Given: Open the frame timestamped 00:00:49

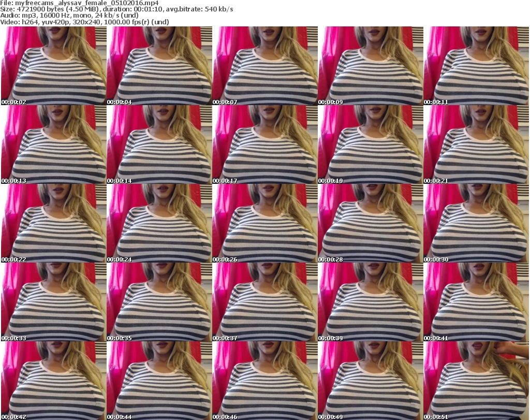Looking at the screenshot, I should pos(371,381).
